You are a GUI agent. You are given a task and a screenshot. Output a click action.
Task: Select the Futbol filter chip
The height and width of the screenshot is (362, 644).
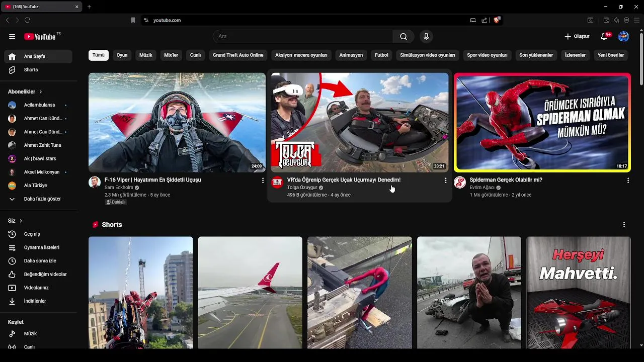pyautogui.click(x=381, y=55)
